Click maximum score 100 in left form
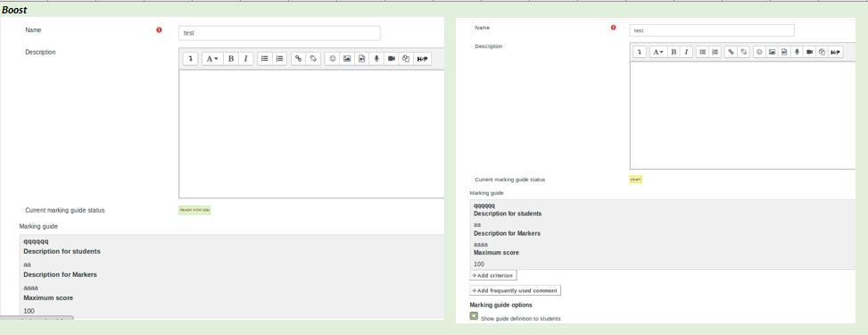 coord(29,311)
